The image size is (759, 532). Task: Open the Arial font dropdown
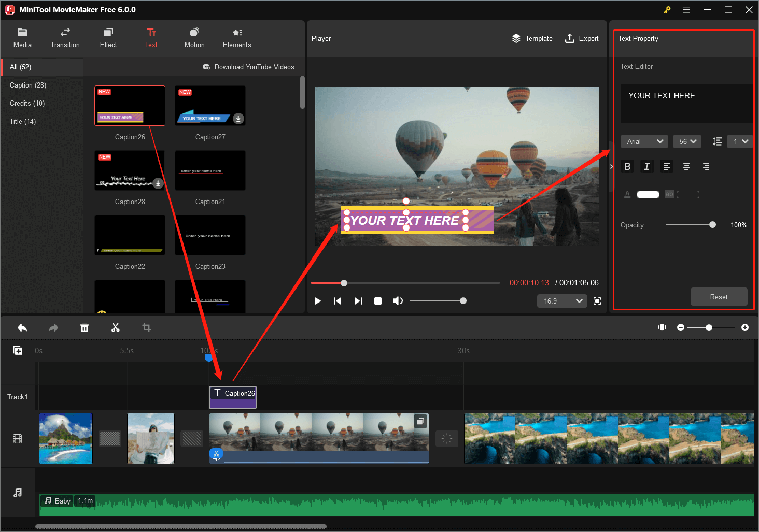644,141
